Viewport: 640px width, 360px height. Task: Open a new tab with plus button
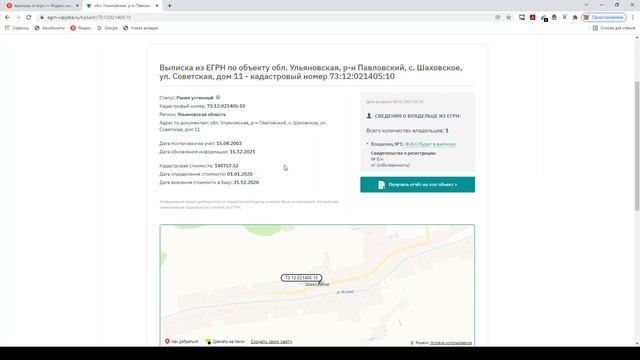[169, 6]
